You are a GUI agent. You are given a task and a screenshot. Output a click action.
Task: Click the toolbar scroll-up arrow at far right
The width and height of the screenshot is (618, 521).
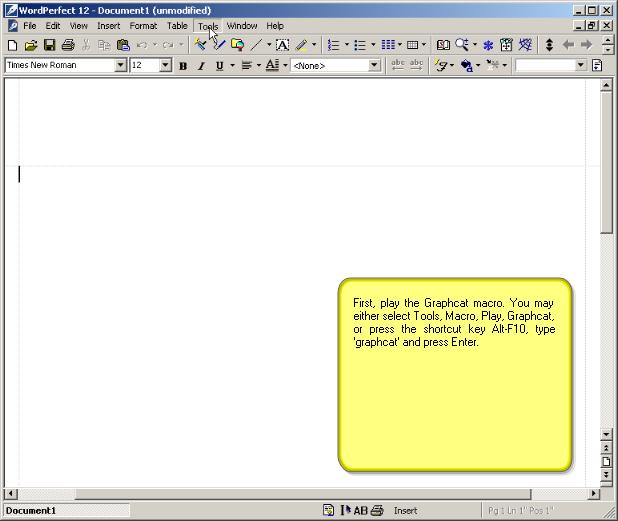click(608, 40)
